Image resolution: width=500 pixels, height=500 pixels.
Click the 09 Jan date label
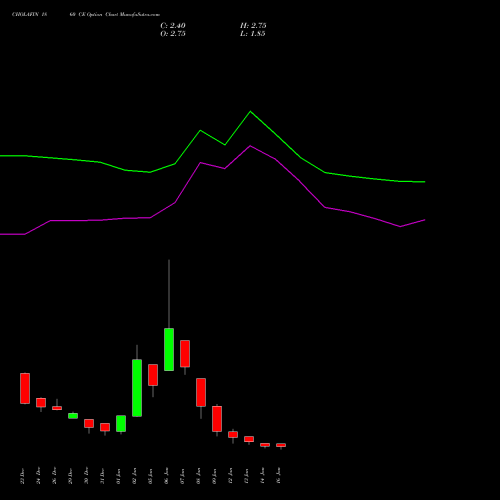214,475
